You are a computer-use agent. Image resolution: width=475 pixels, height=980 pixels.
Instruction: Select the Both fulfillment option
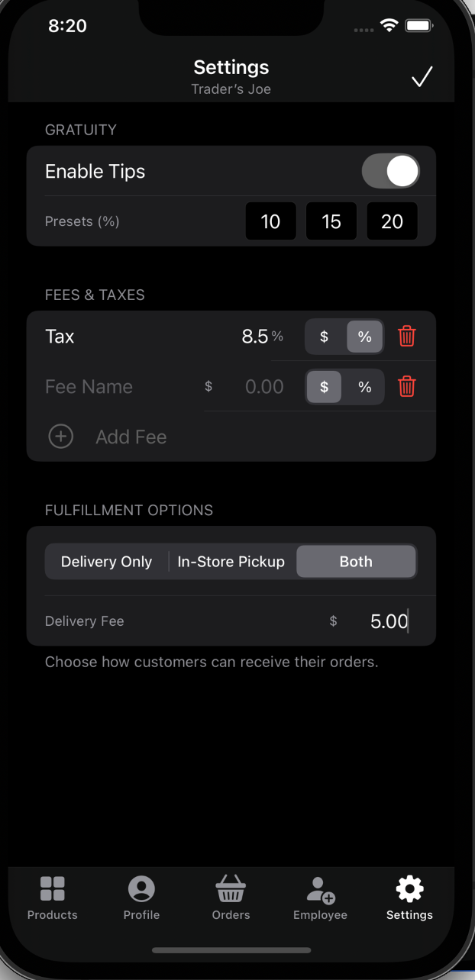(356, 561)
